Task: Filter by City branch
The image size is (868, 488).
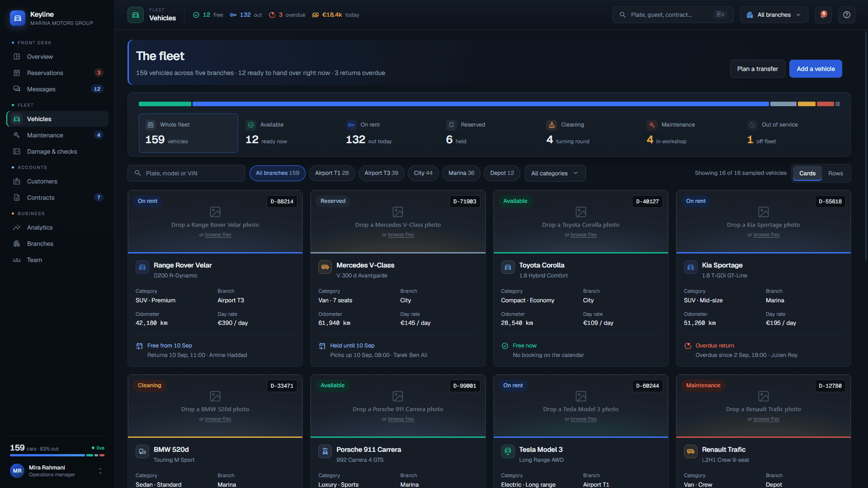Action: tap(423, 173)
